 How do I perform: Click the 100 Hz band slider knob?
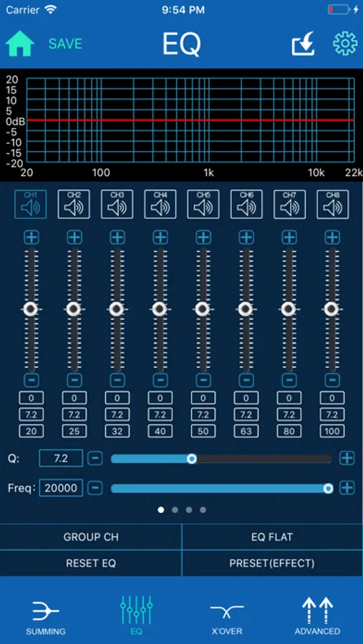pyautogui.click(x=331, y=309)
